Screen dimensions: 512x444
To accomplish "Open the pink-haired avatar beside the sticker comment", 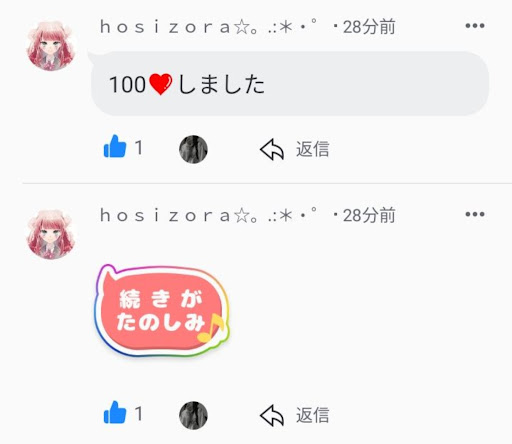I will (x=51, y=234).
